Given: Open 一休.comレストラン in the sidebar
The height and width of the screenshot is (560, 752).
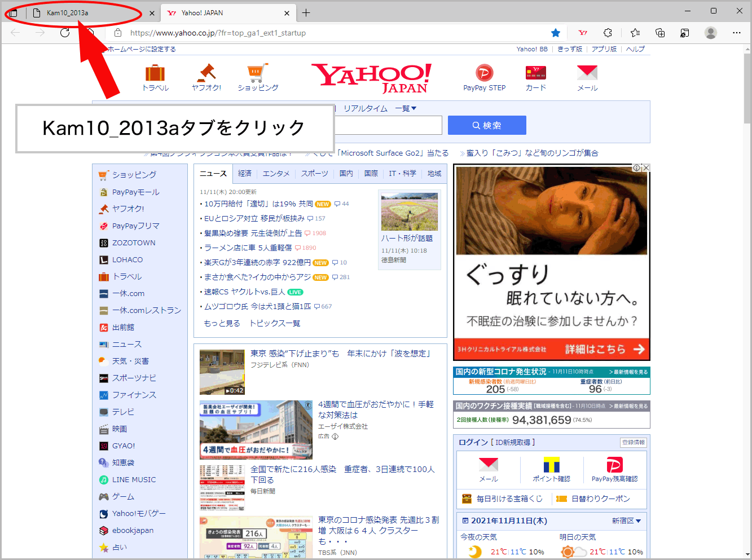Looking at the screenshot, I should click(147, 311).
